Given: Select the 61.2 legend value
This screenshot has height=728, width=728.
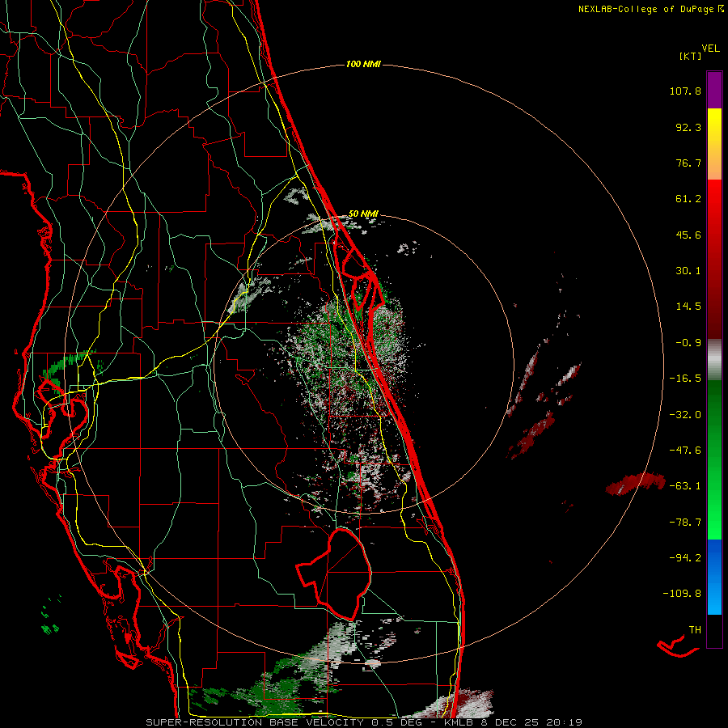Looking at the screenshot, I should click(688, 199).
